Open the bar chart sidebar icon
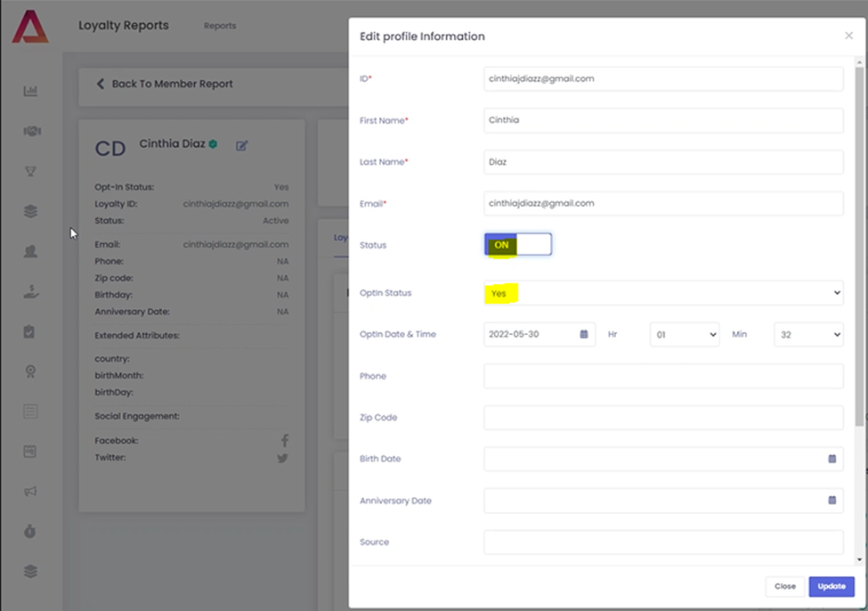868x611 pixels. (x=30, y=91)
